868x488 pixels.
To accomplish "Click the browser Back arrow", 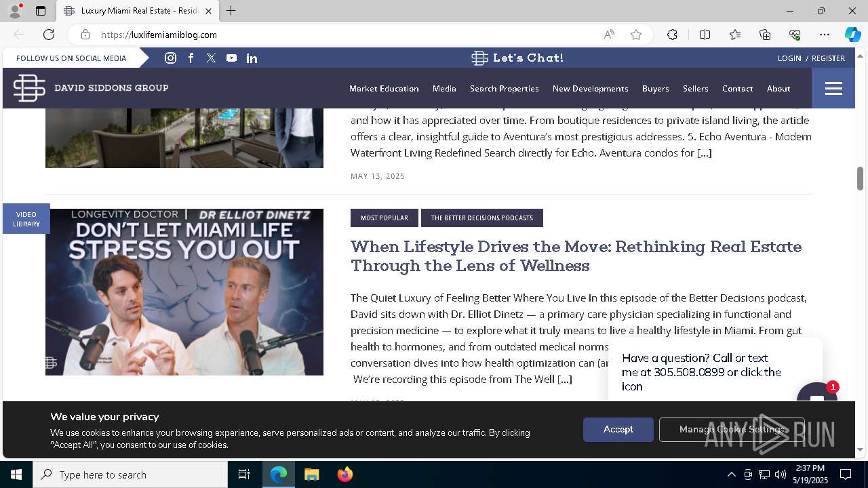I will point(19,35).
